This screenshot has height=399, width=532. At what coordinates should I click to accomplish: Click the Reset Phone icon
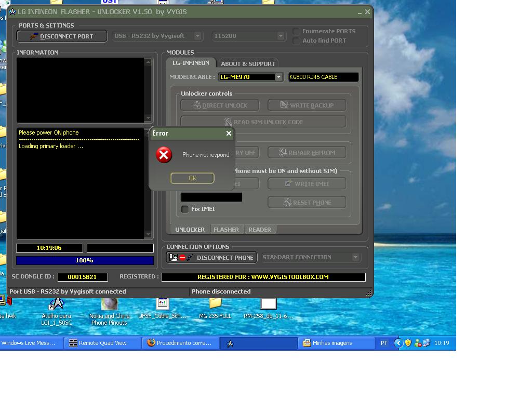287,202
